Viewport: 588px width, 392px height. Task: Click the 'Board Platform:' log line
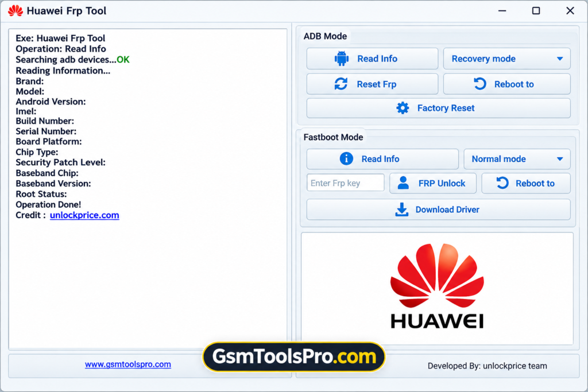point(49,142)
